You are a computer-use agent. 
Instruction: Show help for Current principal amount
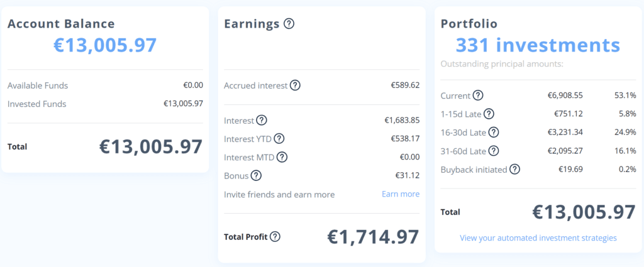click(478, 95)
